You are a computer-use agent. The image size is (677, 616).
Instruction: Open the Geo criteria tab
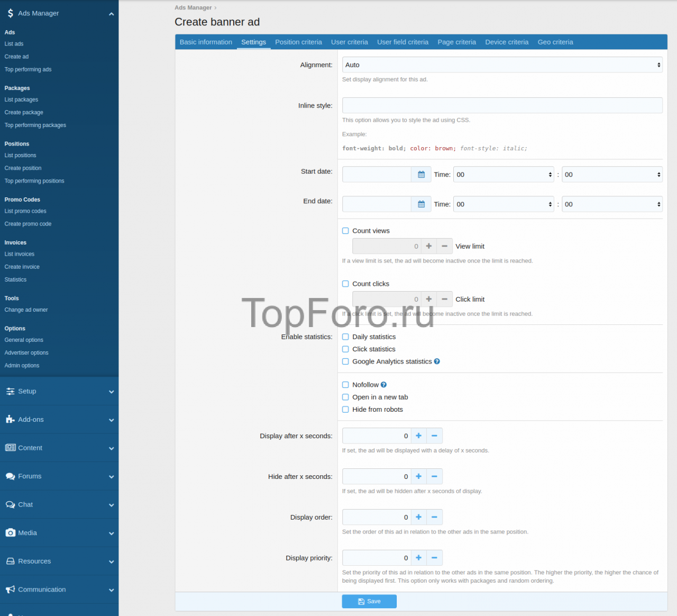pyautogui.click(x=555, y=42)
